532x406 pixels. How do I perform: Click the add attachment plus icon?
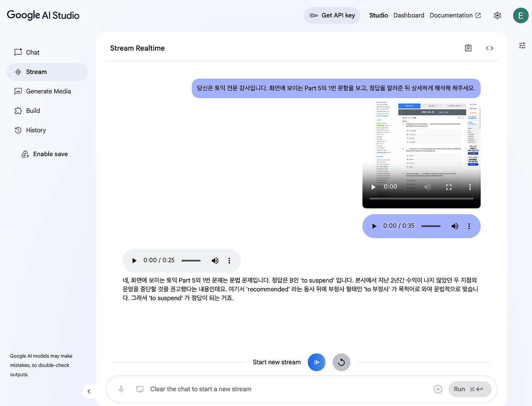click(x=438, y=389)
